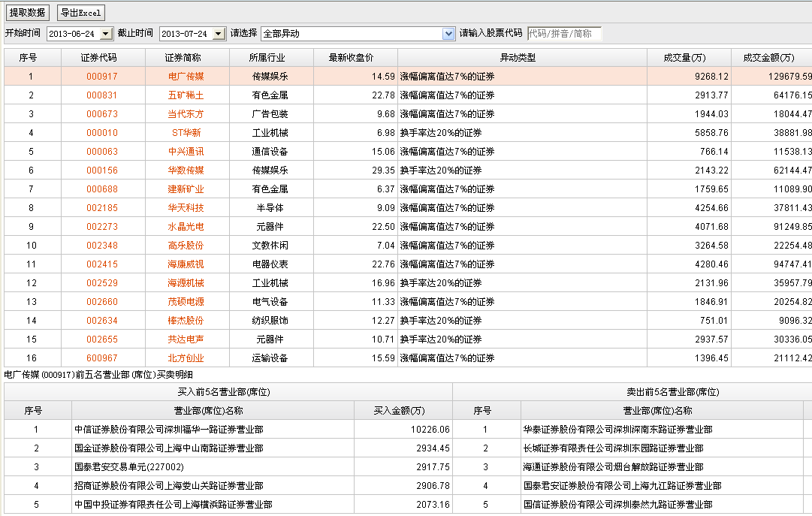This screenshot has height=516, width=812.
Task: Open stock code 002273 link
Action: tap(101, 227)
